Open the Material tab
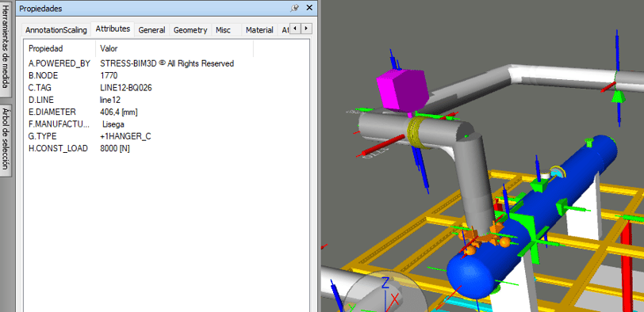The image size is (644, 312). click(259, 30)
